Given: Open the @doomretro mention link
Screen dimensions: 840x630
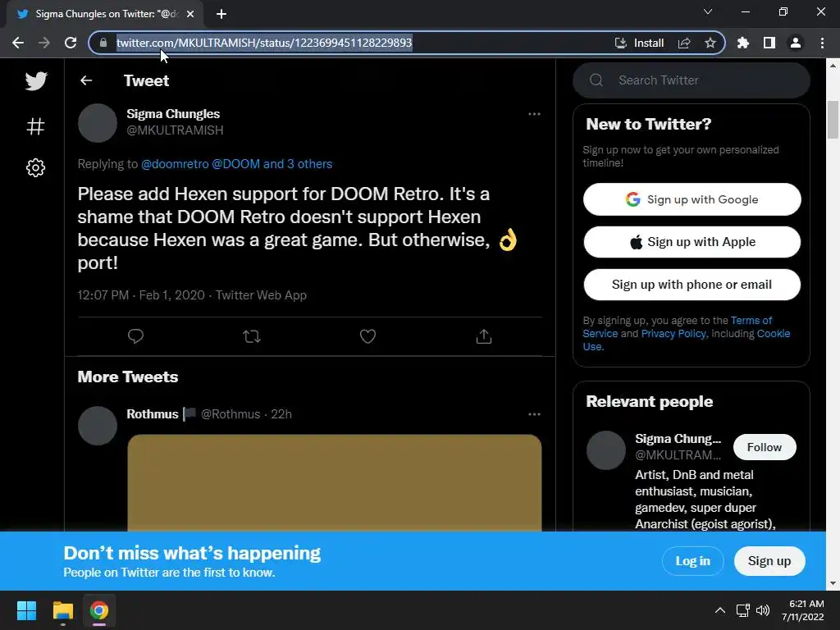Looking at the screenshot, I should click(175, 164).
